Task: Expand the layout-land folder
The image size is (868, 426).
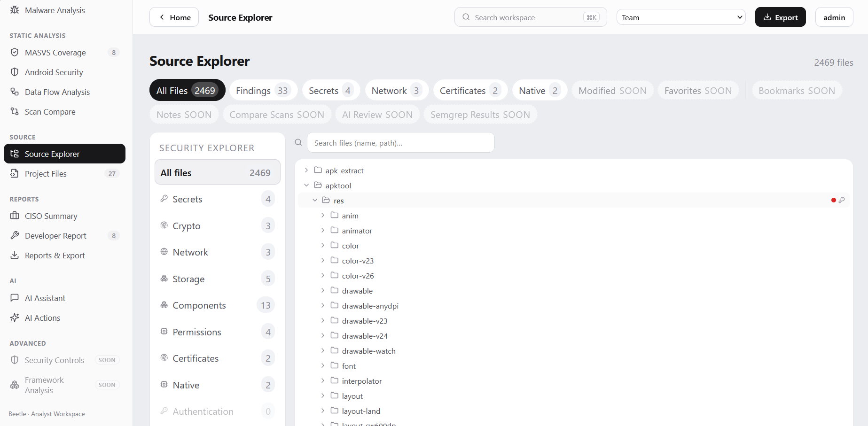Action: (323, 411)
